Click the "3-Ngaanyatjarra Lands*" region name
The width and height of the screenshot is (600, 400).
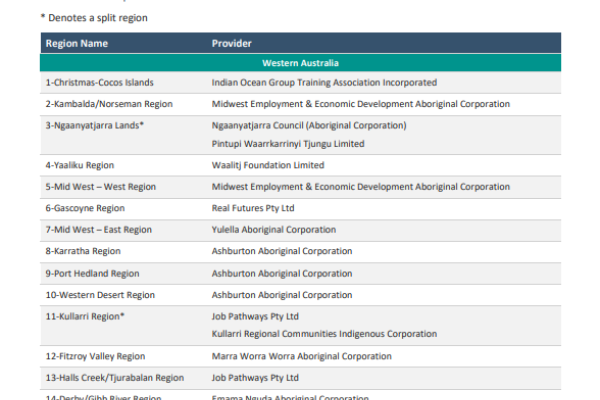95,126
